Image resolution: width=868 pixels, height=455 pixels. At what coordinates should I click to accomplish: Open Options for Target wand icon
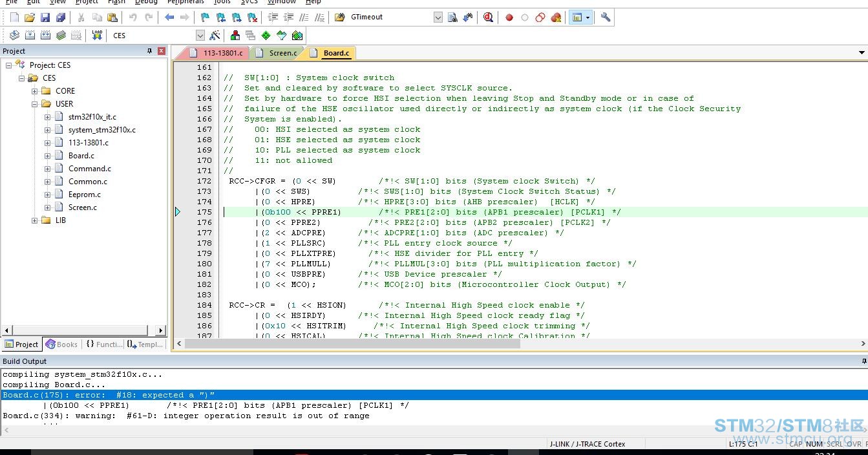point(215,36)
